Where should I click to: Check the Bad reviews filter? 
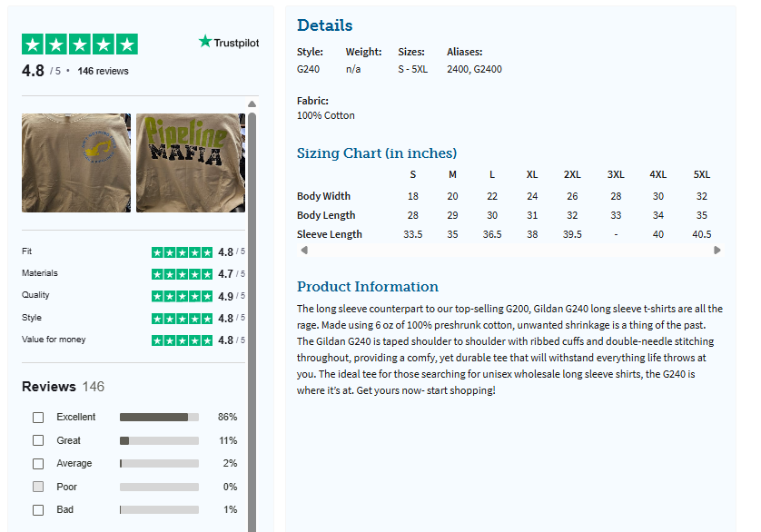click(x=38, y=509)
